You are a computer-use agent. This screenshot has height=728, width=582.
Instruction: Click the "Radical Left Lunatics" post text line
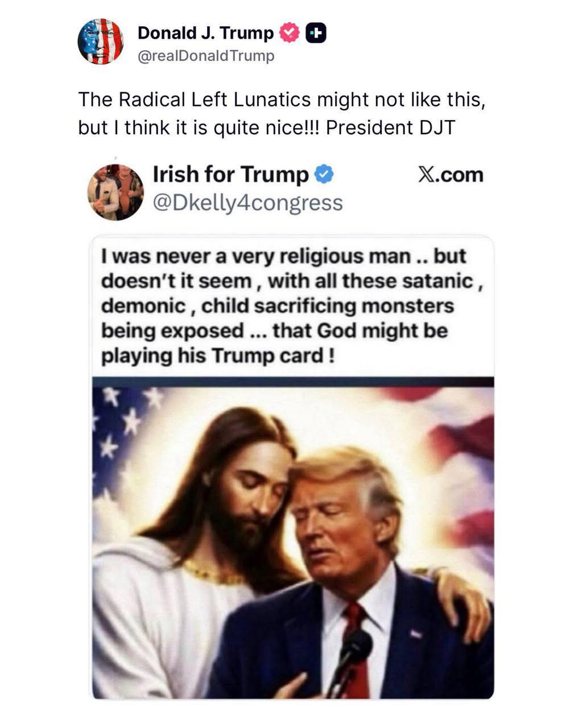point(282,100)
